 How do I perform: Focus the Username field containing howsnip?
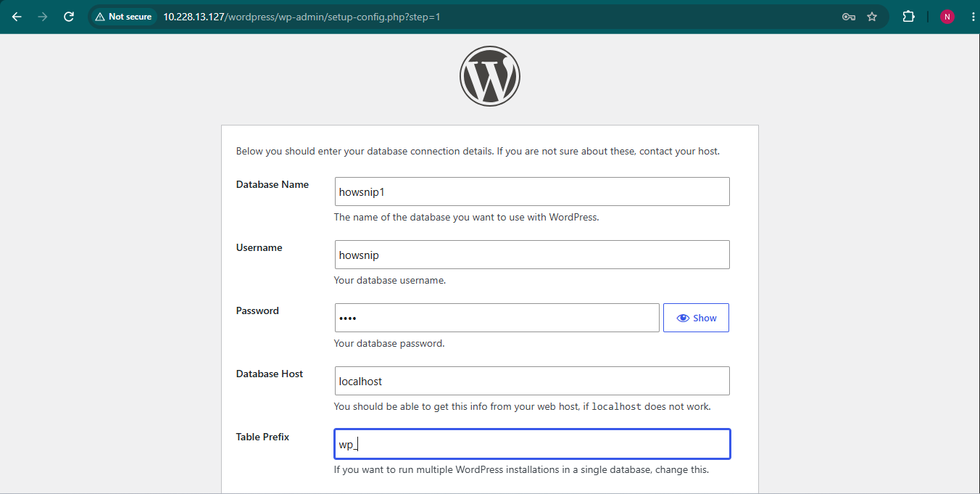531,255
